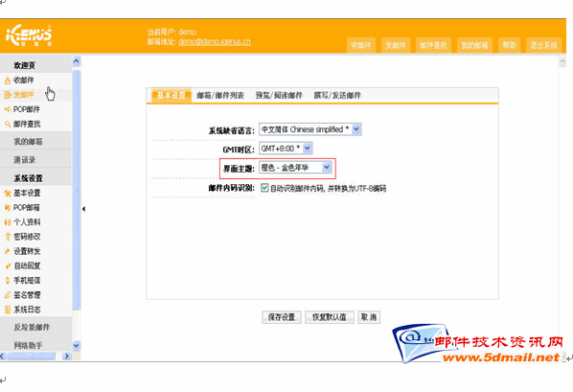Open the demo@demo.igenus.cn email link
Image resolution: width=573 pixels, height=392 pixels.
coord(215,41)
